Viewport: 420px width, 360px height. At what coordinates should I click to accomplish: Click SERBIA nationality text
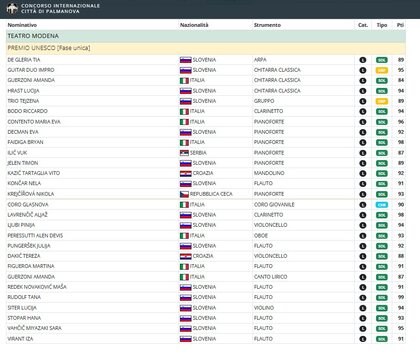coord(198,153)
